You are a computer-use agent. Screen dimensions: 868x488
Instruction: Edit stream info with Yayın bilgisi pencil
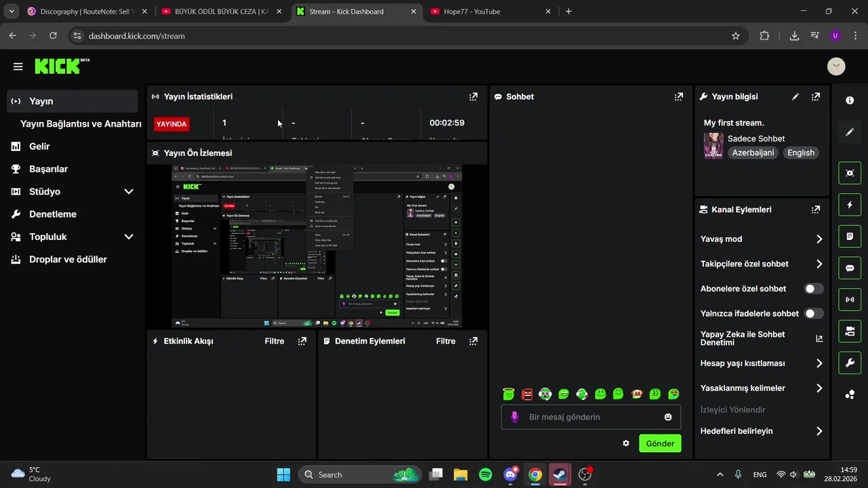(795, 97)
